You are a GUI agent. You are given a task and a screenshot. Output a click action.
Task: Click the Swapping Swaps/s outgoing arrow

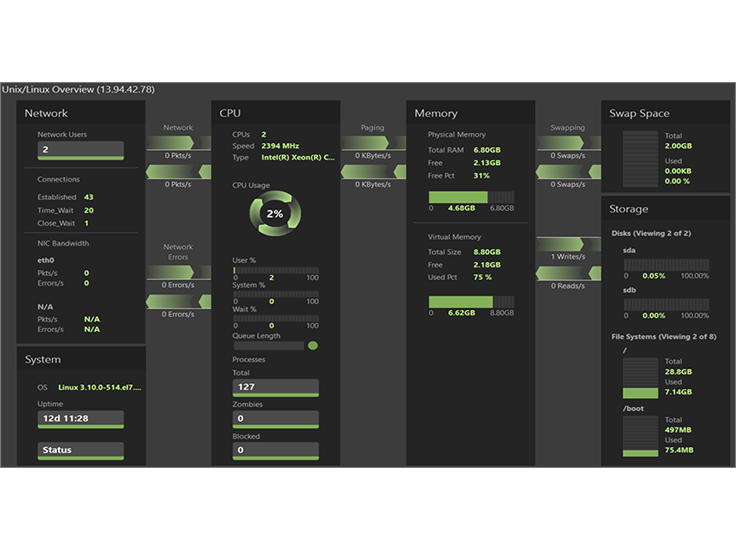pos(568,142)
